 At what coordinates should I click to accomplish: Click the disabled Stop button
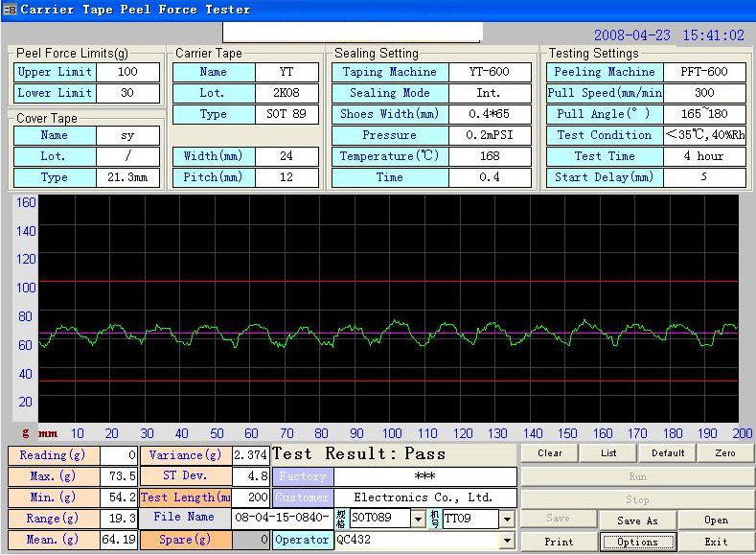637,499
